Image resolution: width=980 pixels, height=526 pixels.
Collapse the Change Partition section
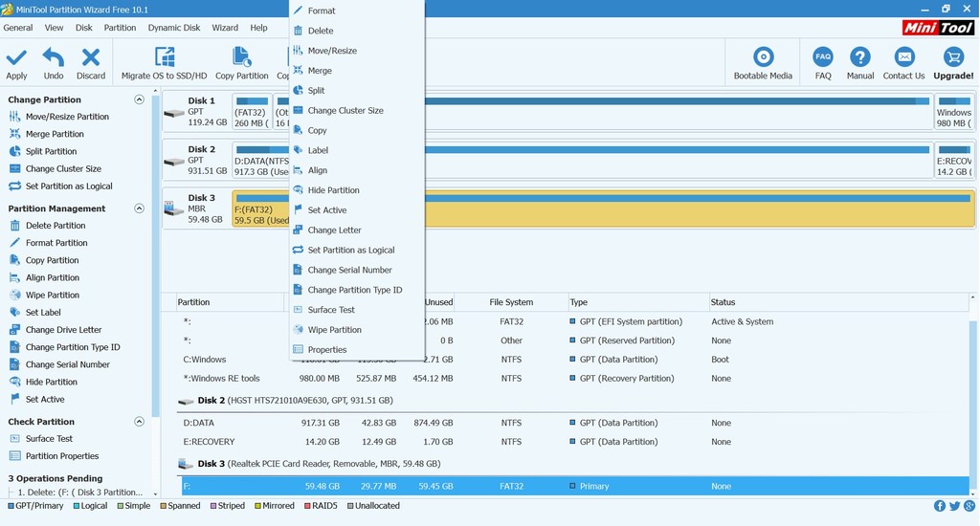(140, 99)
